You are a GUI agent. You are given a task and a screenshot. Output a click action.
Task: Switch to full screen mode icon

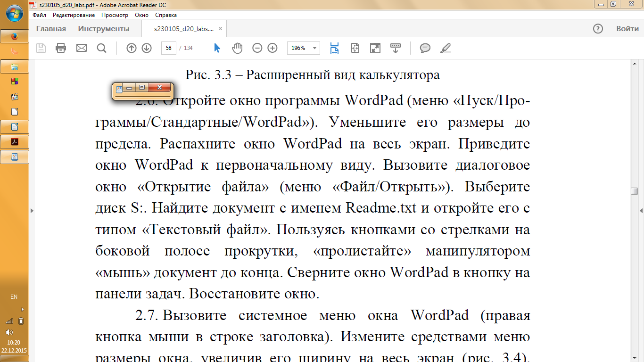point(375,48)
